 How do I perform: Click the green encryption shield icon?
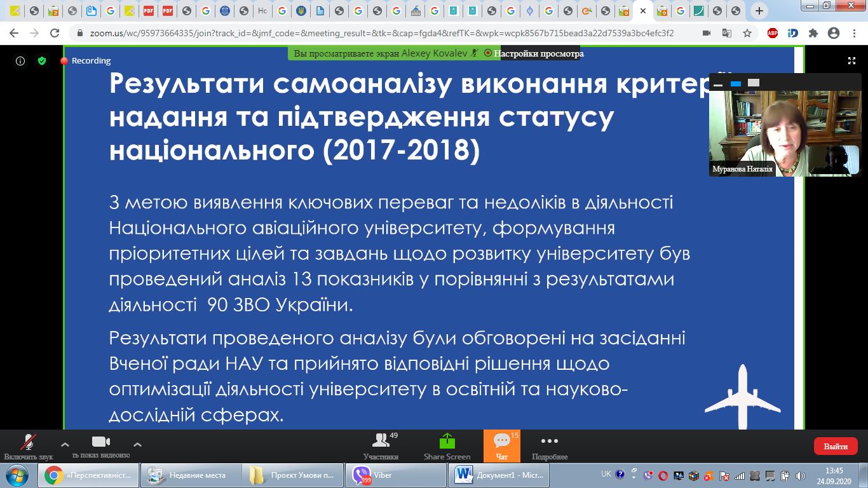[42, 61]
